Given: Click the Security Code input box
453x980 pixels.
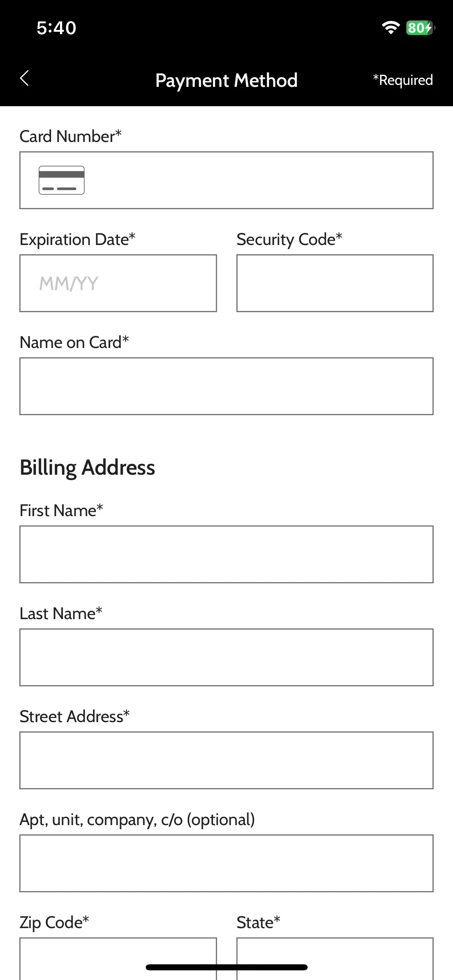Looking at the screenshot, I should (335, 283).
